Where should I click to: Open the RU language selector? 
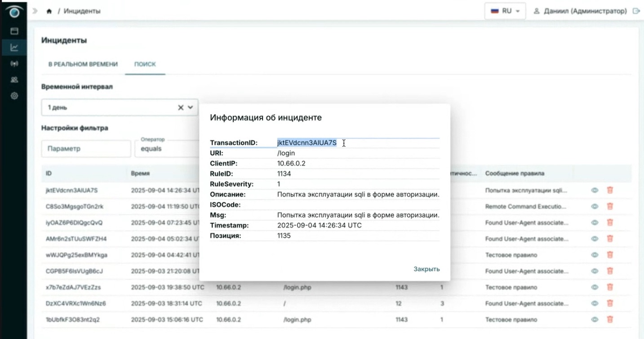pos(505,11)
